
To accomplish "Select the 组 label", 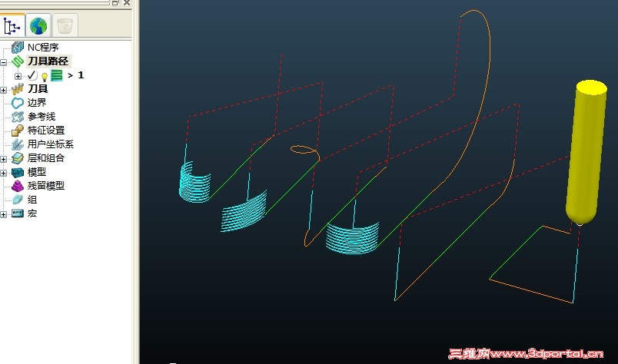I will click(x=32, y=200).
